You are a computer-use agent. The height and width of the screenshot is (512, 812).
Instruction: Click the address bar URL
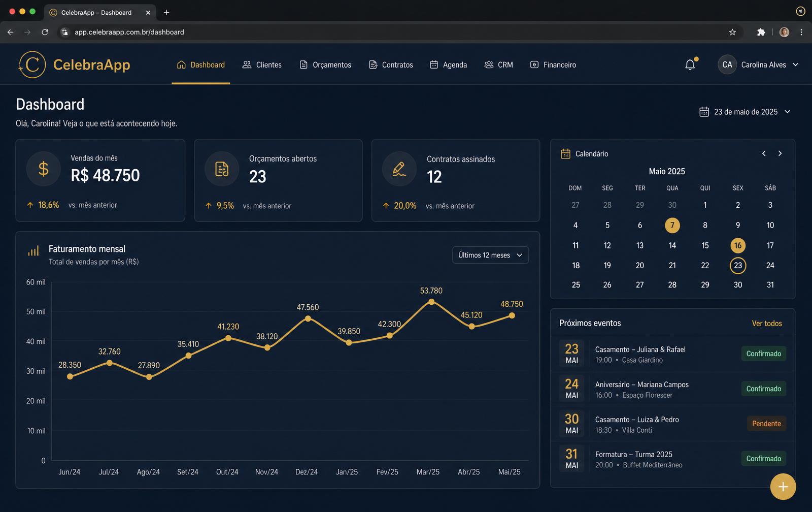[x=129, y=32]
